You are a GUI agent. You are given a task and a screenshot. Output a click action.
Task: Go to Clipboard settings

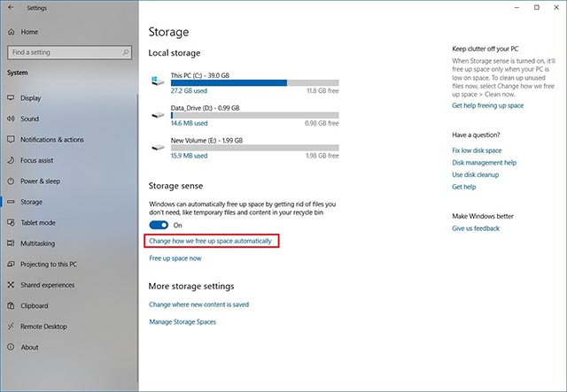35,305
